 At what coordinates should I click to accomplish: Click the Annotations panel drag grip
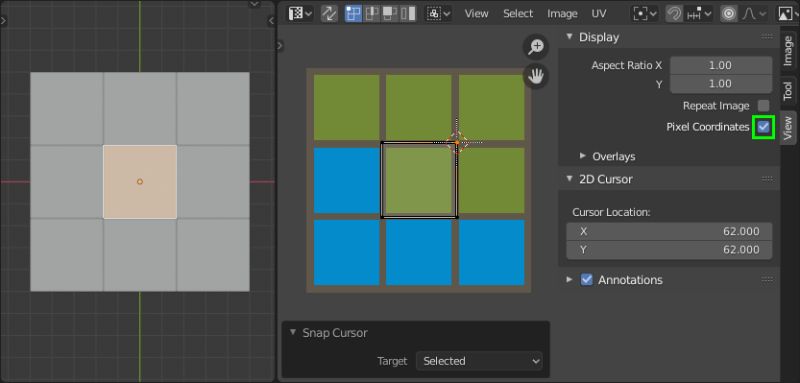(766, 279)
